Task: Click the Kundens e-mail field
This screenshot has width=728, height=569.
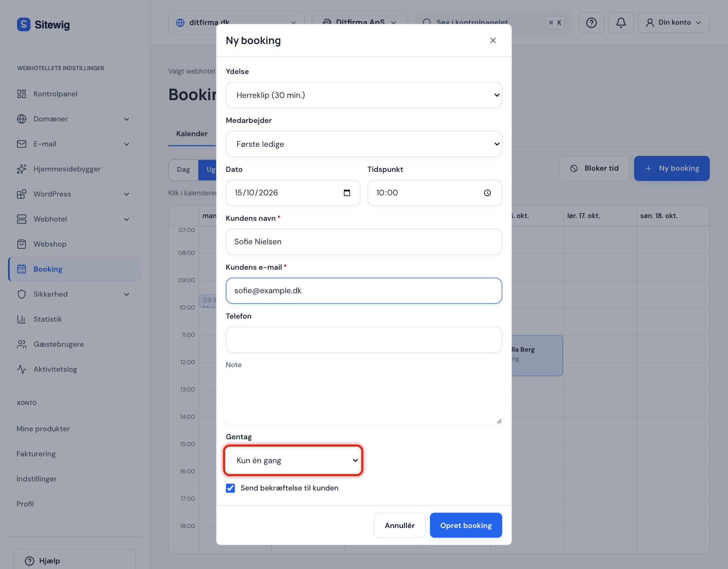Action: [364, 291]
